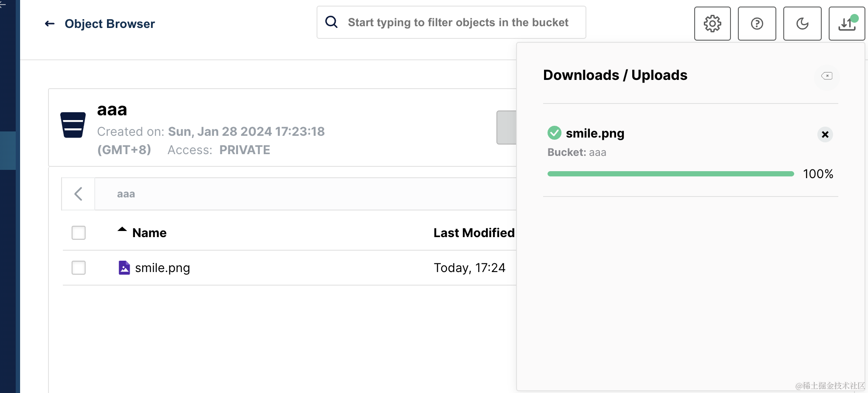Open the smile.png object row
Viewport: 868px width, 393px height.
pos(162,268)
